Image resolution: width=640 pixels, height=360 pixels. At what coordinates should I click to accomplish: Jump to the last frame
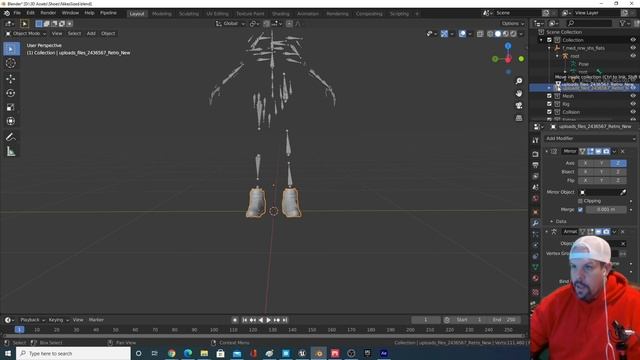pyautogui.click(x=284, y=320)
